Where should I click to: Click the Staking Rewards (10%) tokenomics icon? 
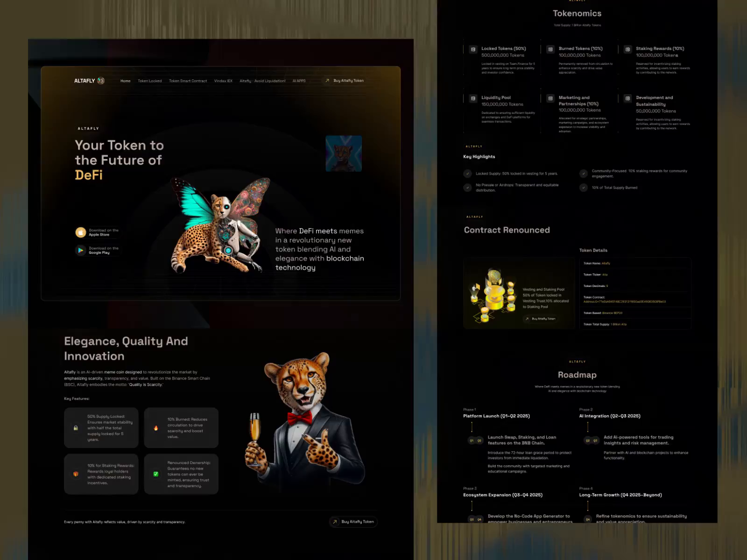(627, 49)
